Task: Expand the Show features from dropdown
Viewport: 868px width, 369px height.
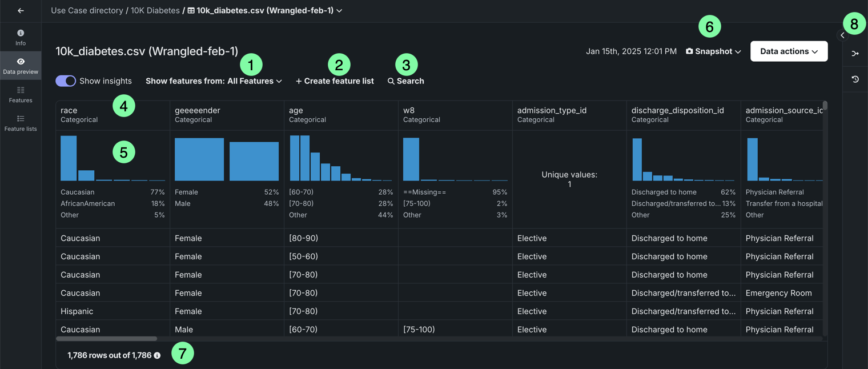Action: pyautogui.click(x=214, y=81)
